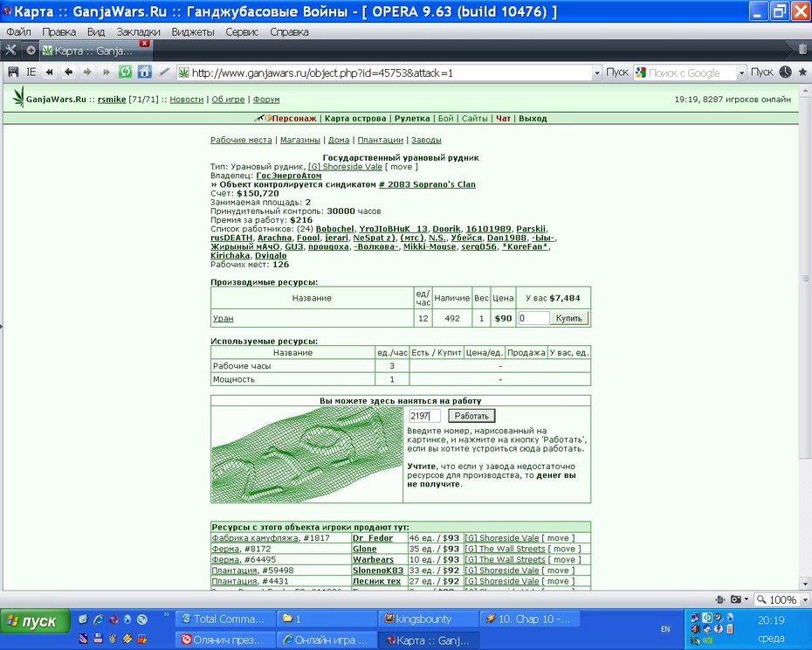Open seller Dr_Fedor link
Image resolution: width=812 pixels, height=650 pixels.
pyautogui.click(x=372, y=538)
